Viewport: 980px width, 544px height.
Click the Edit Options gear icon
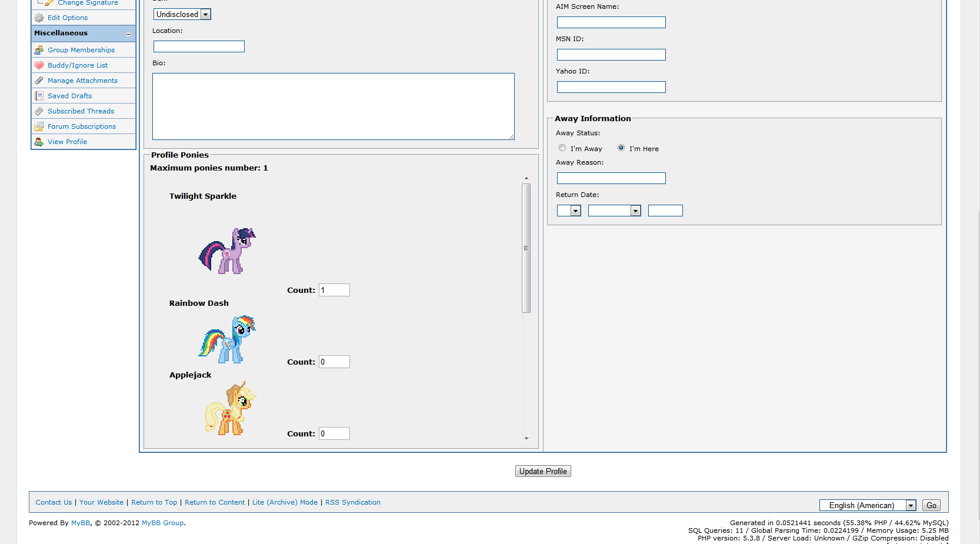39,18
